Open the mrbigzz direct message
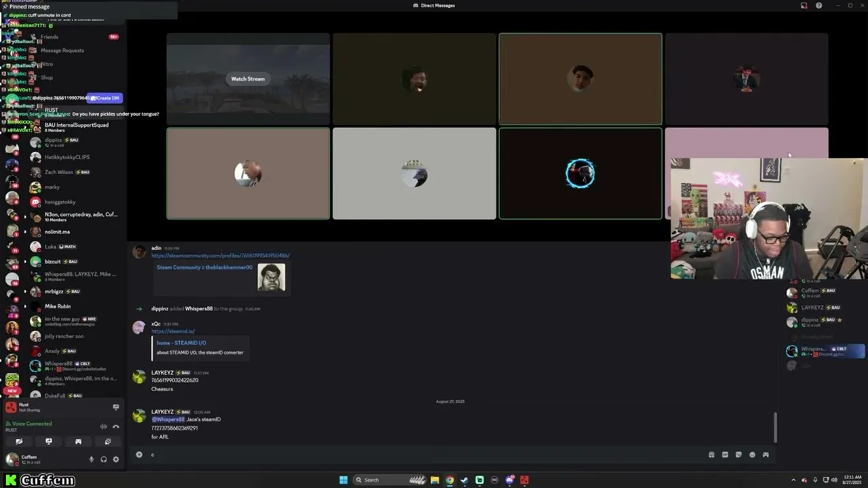The image size is (868, 488). click(75, 291)
